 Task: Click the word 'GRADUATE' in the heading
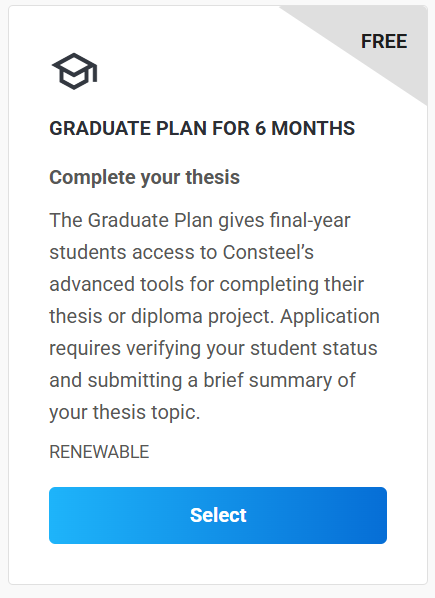point(100,128)
